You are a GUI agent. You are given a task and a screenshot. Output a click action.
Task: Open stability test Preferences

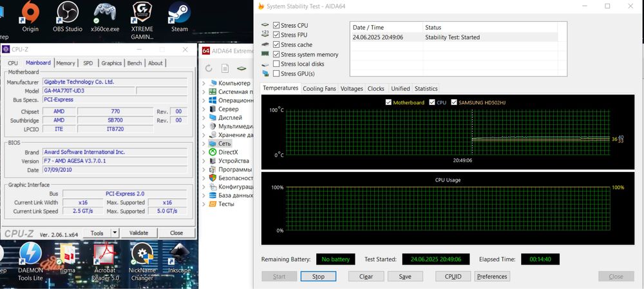pyautogui.click(x=492, y=276)
